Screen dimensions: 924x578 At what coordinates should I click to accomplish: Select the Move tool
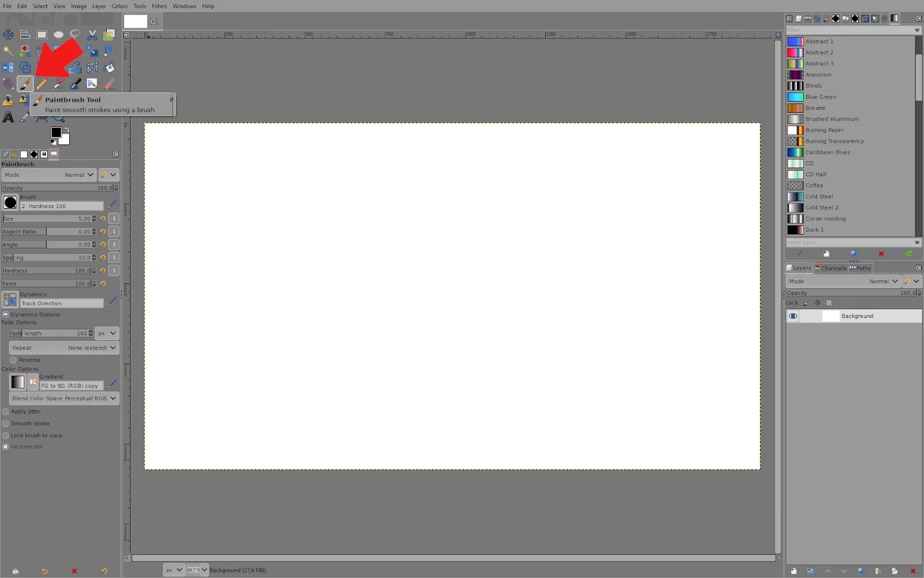8,35
